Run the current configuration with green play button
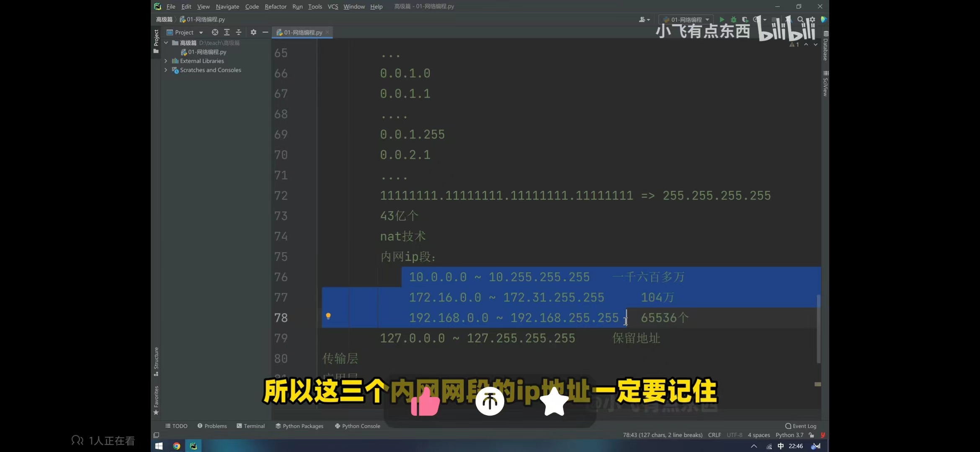 coord(722,20)
